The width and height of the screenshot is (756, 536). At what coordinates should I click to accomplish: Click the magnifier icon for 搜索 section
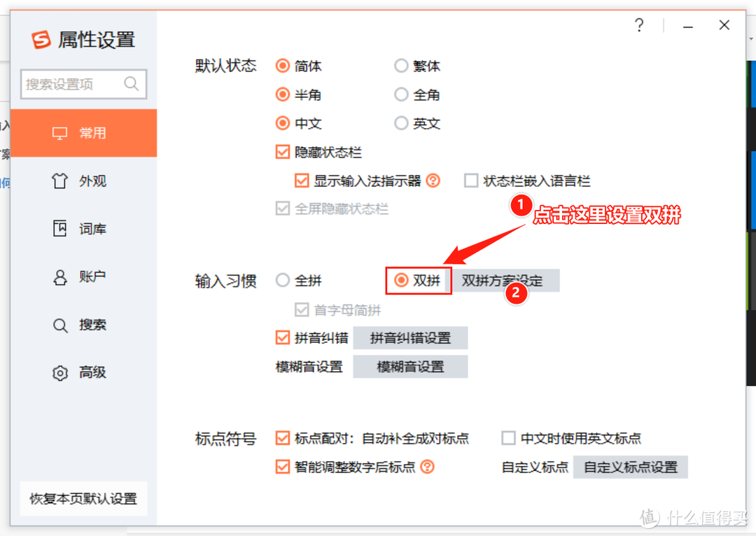coord(59,325)
